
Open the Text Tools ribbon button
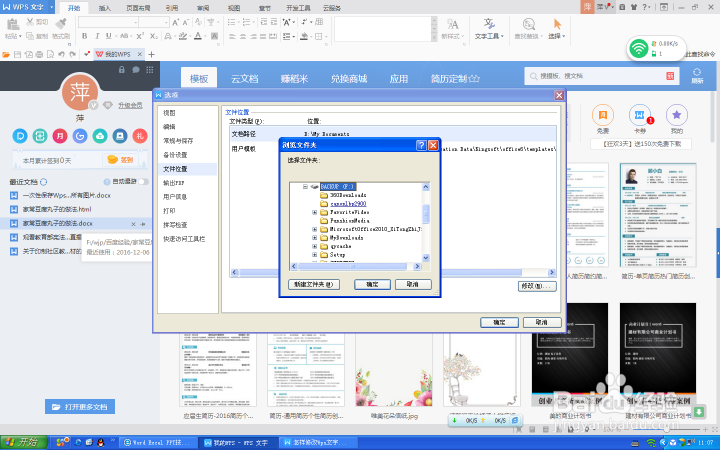489,28
